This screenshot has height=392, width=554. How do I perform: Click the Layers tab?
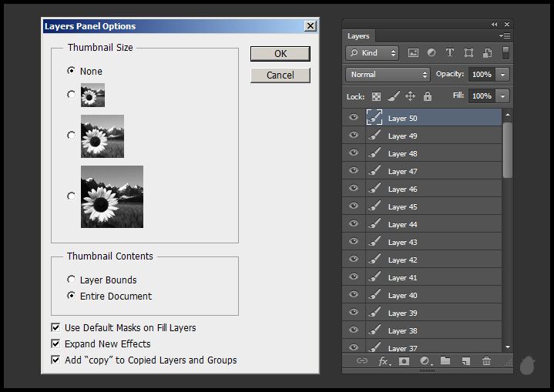[358, 36]
